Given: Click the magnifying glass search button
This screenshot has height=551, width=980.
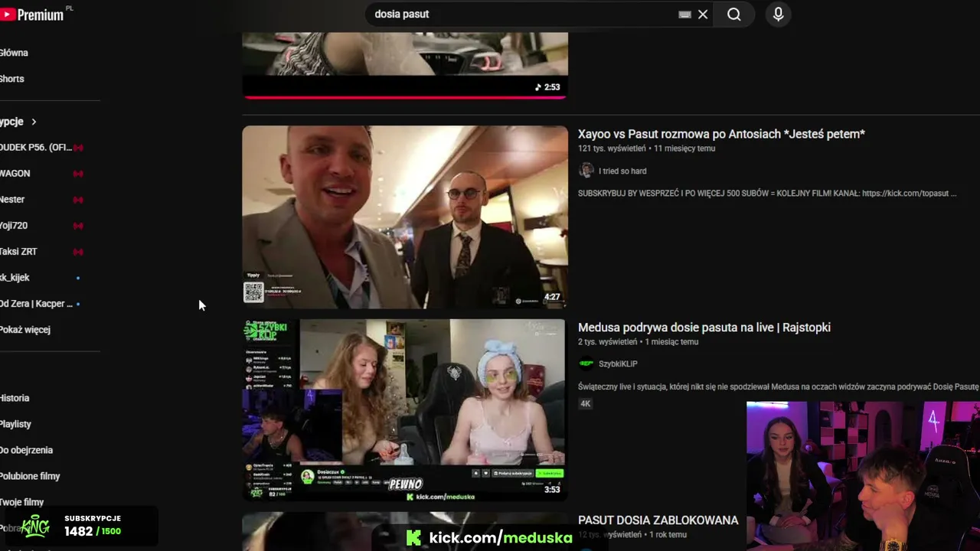Looking at the screenshot, I should [733, 15].
